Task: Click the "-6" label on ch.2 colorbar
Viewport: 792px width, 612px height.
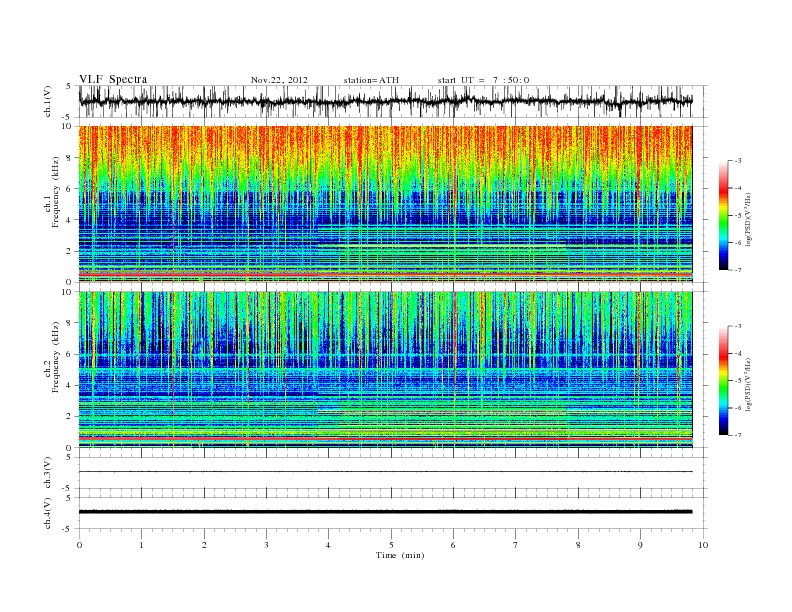Action: click(x=738, y=408)
